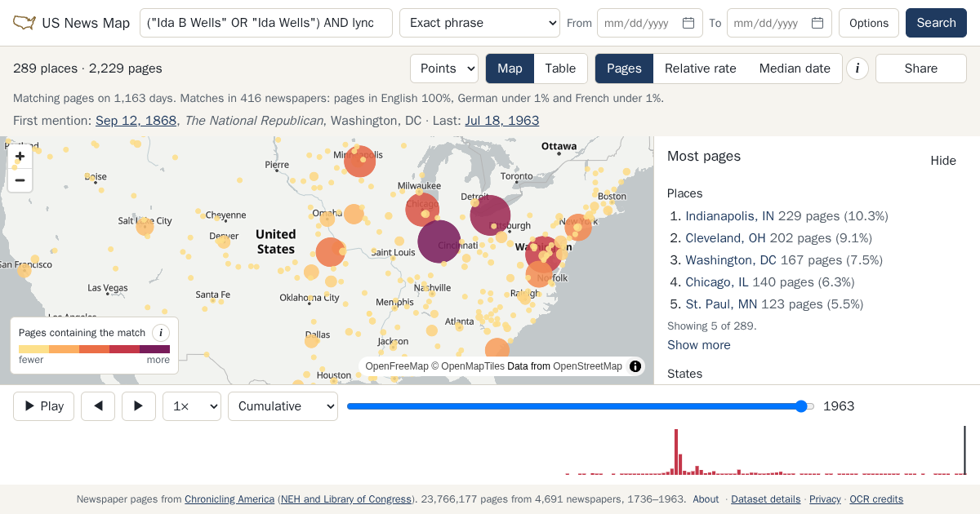980x514 pixels.
Task: Click the Share button
Action: tap(921, 69)
